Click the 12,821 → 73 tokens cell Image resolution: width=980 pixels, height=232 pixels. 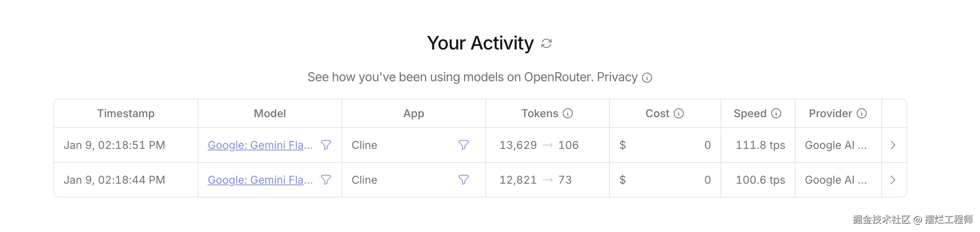pyautogui.click(x=535, y=180)
